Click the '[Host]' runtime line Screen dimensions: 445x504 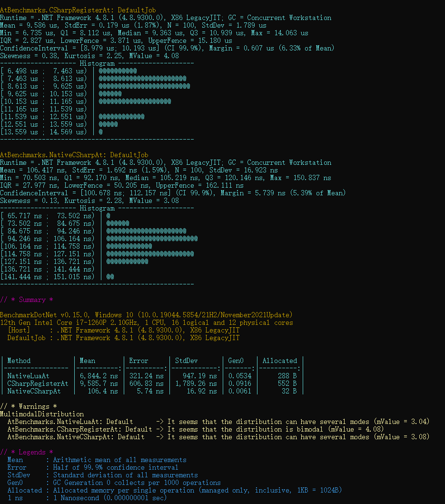tap(124, 331)
